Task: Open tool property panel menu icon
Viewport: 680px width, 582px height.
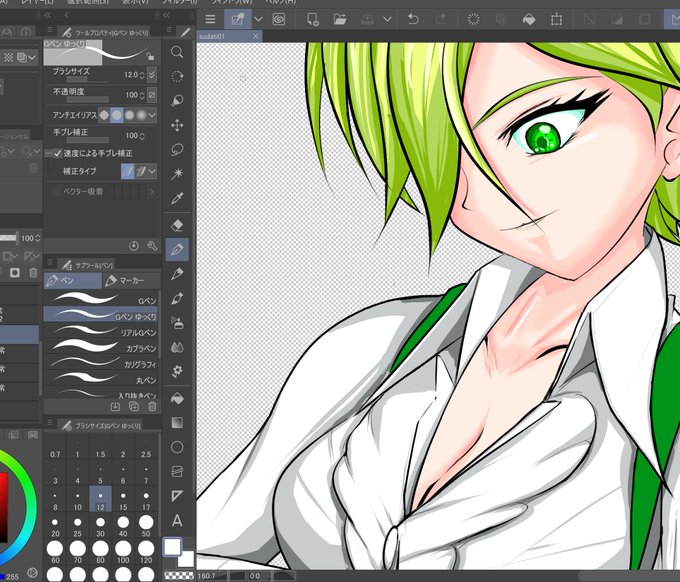Action: click(x=50, y=29)
